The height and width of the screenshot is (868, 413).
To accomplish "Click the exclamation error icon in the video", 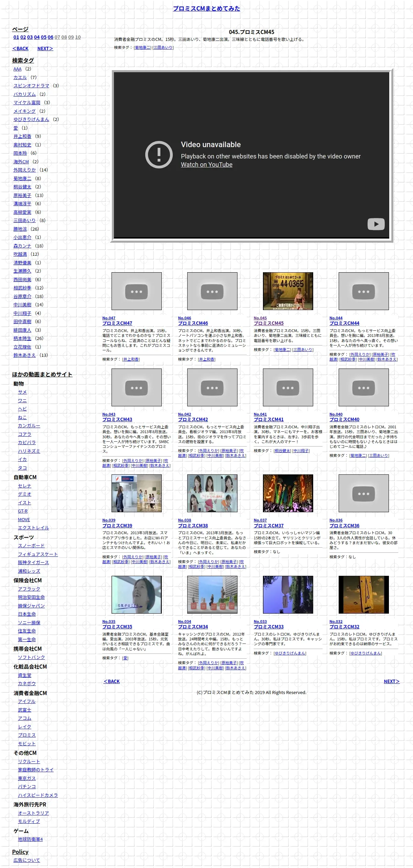I will coord(159,155).
